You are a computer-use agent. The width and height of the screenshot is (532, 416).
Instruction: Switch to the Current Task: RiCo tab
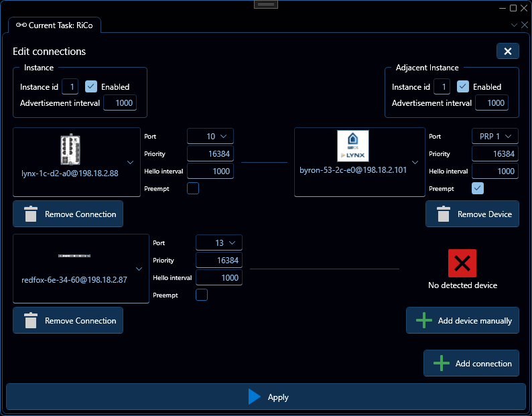point(55,25)
